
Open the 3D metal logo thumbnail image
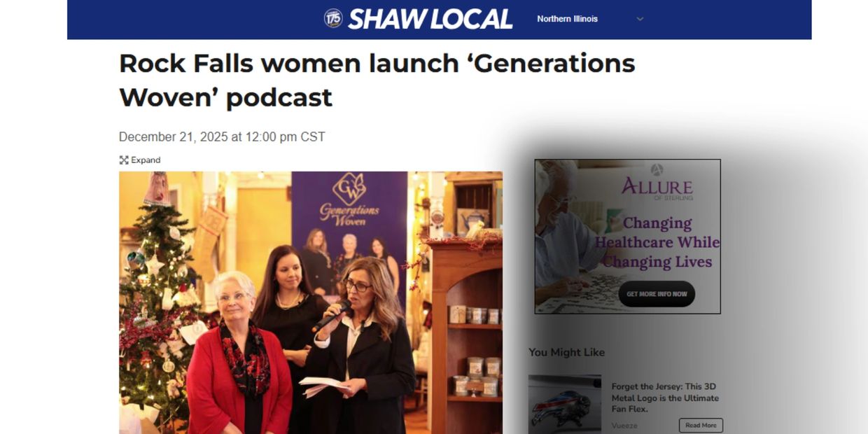click(564, 405)
